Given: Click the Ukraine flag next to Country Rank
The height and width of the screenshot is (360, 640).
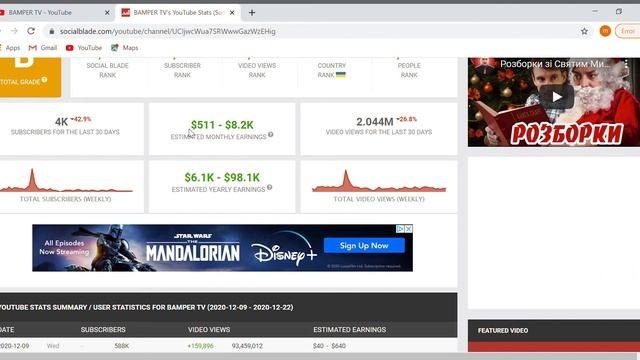Looking at the screenshot, I should pos(340,75).
